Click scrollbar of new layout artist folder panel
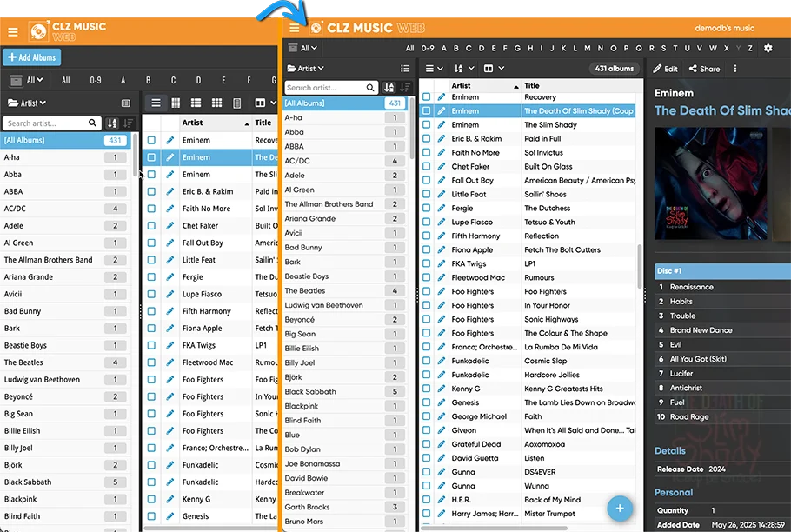This screenshot has height=532, width=791. click(x=412, y=129)
